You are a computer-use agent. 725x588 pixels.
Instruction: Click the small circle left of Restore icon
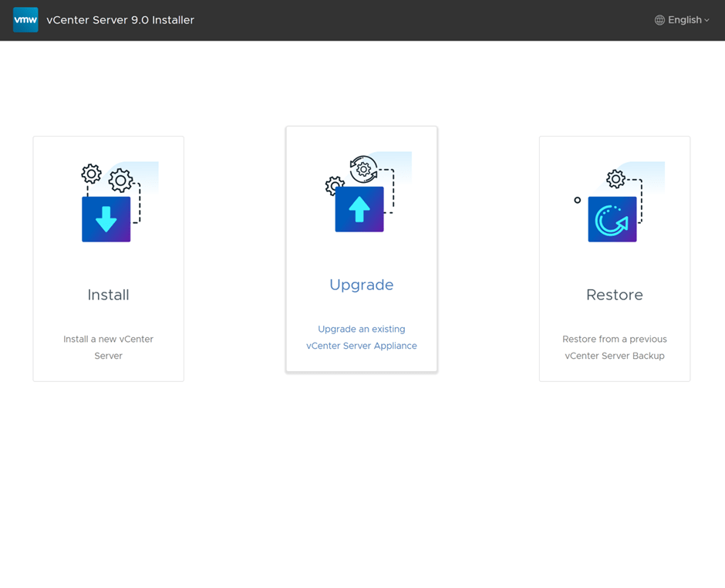[577, 201]
